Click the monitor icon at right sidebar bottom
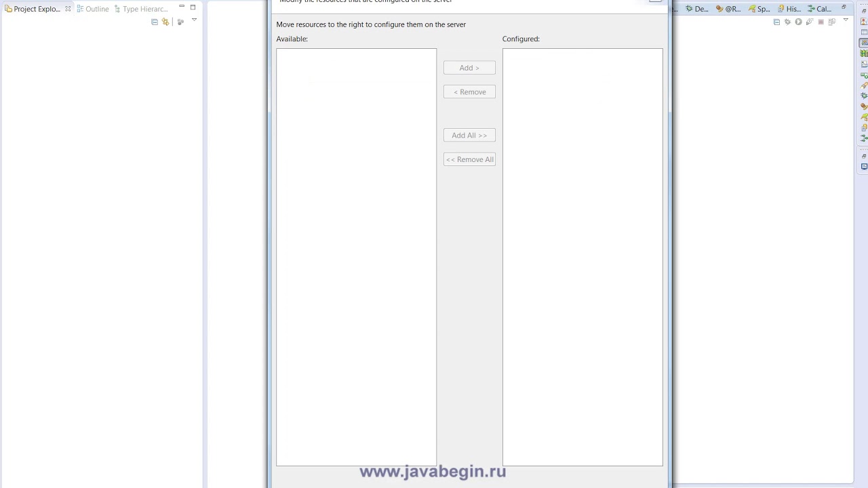This screenshot has width=868, height=488. tap(864, 166)
